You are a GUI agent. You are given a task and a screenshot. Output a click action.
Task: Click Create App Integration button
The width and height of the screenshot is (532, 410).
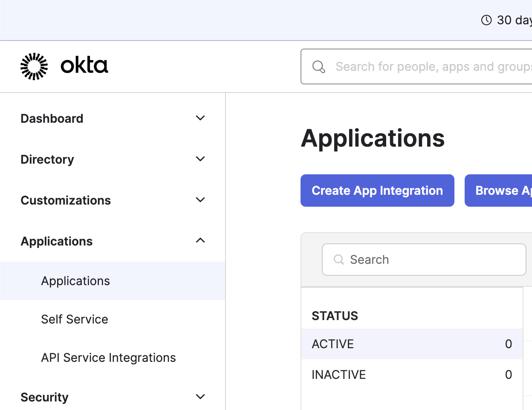(377, 191)
